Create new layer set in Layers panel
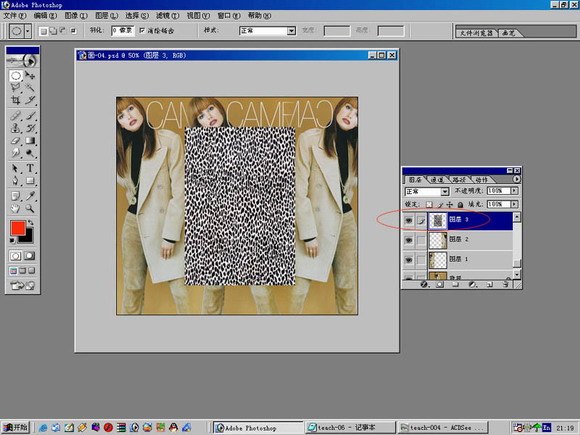580x435 pixels. click(x=456, y=284)
